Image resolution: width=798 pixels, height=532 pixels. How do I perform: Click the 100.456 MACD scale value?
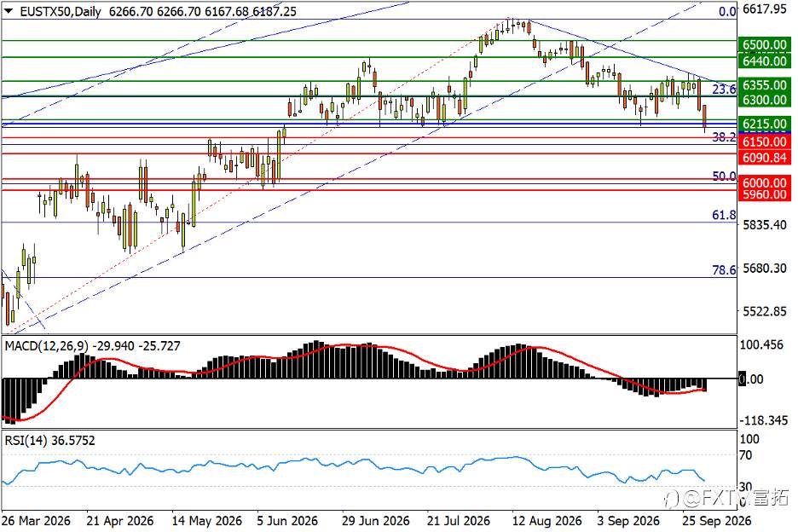761,345
